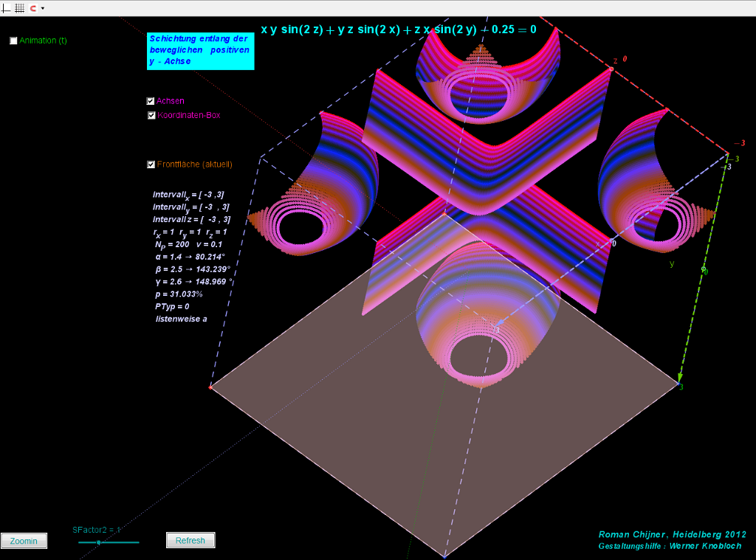This screenshot has height=560, width=756.
Task: Click the red magnet point capturing icon
Action: click(x=32, y=7)
